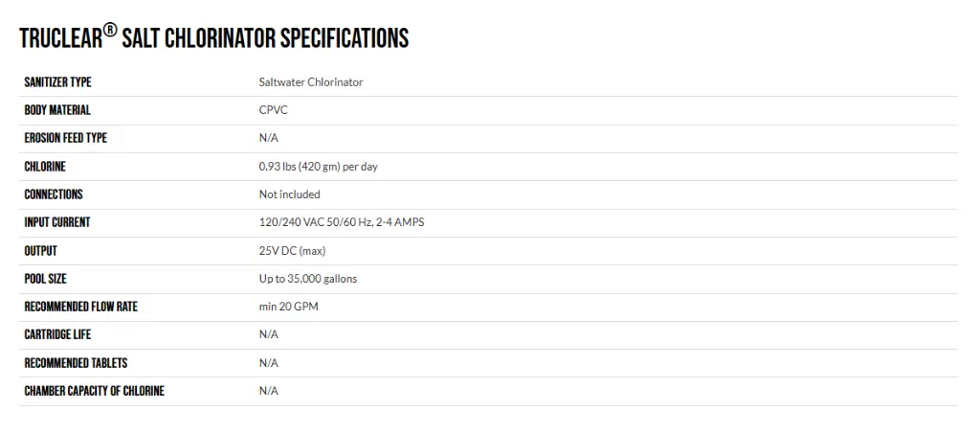Select the Body Material label
This screenshot has width=980, height=434.
point(57,110)
